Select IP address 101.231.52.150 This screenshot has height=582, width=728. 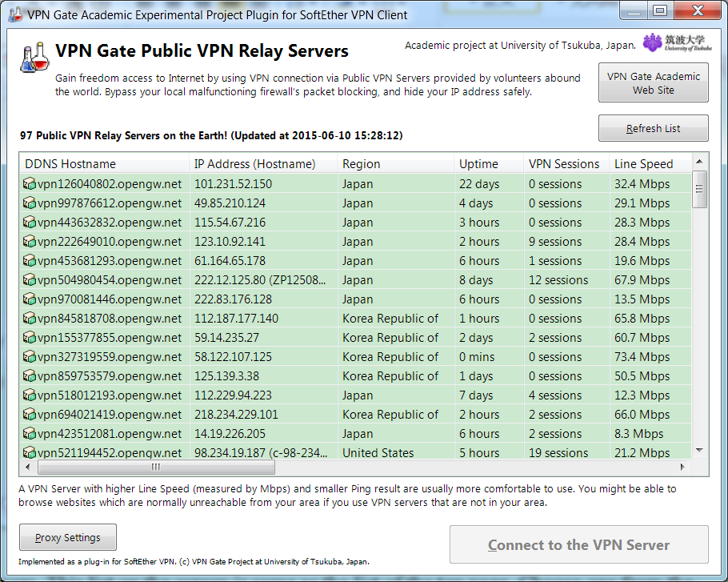pos(233,184)
